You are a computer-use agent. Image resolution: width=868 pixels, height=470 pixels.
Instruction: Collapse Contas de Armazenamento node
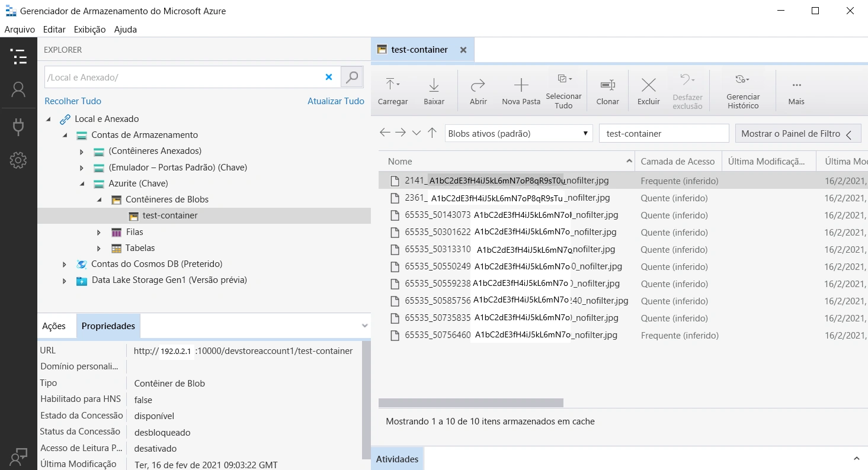pyautogui.click(x=65, y=136)
